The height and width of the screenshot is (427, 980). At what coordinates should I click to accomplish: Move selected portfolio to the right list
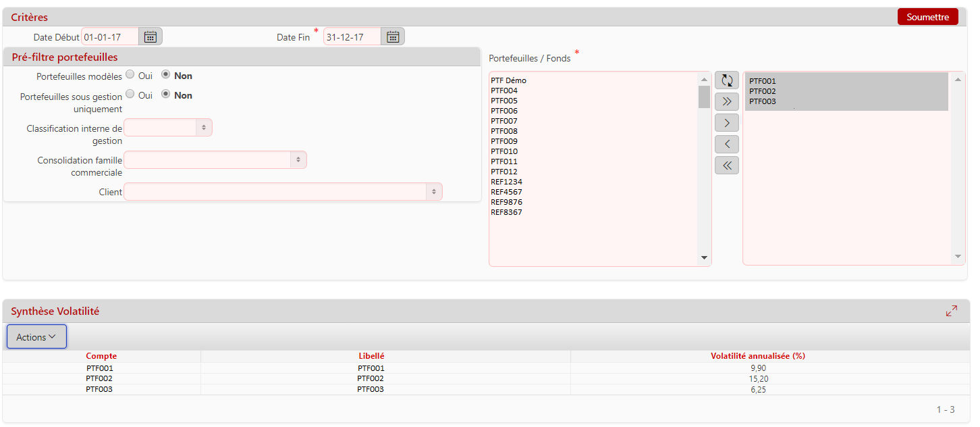[x=726, y=123]
